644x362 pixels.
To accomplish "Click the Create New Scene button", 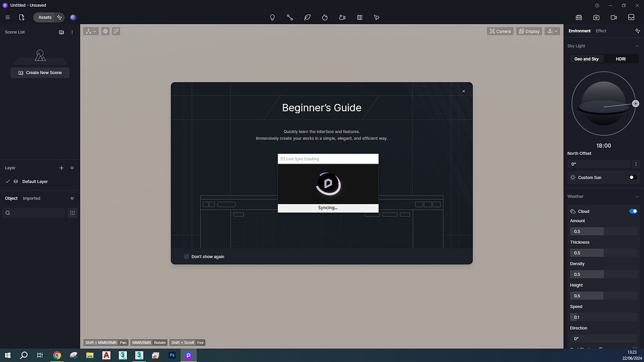I will 39,72.
